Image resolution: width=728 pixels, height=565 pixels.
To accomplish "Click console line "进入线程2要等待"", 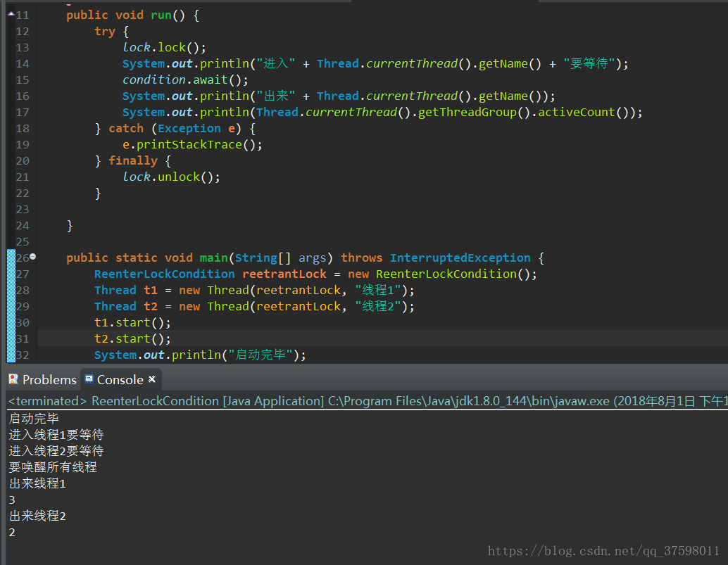I will (x=56, y=451).
